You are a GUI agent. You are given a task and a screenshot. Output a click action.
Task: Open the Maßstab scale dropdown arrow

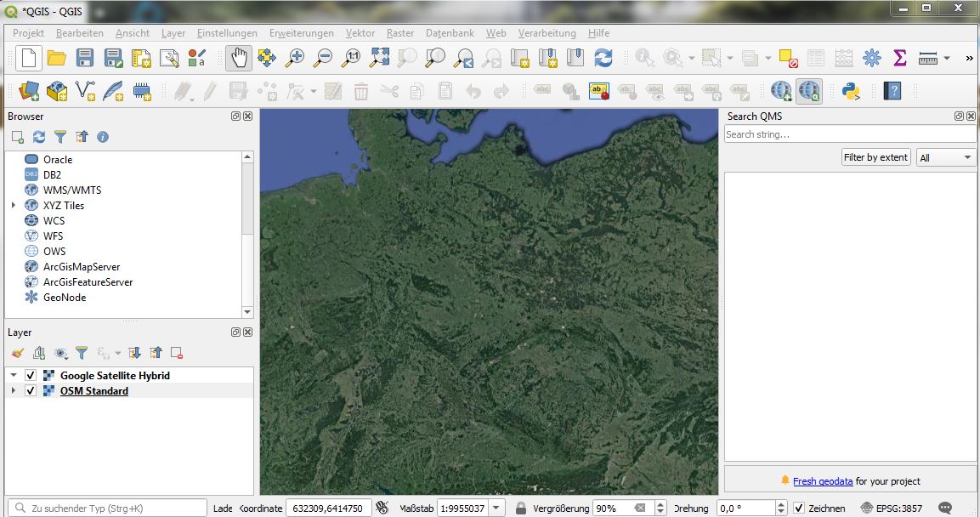point(497,508)
